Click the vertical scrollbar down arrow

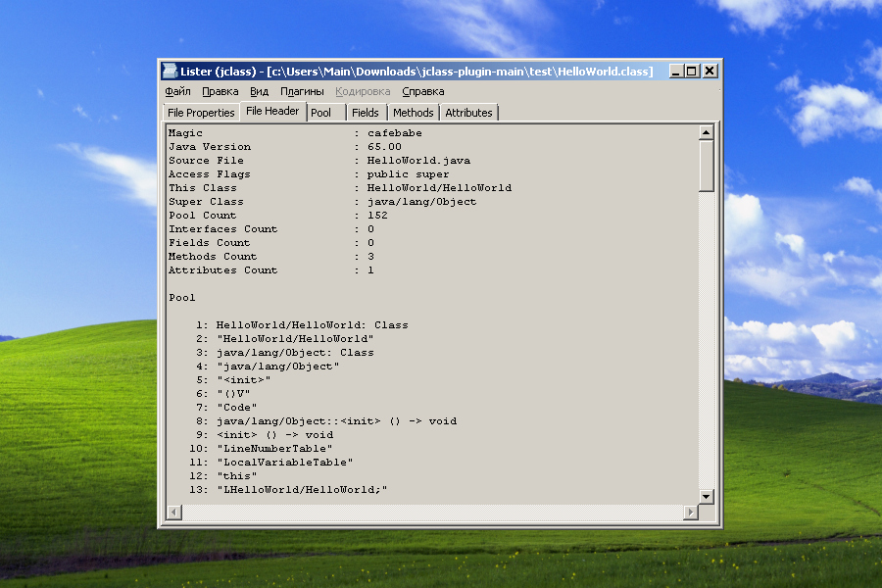[706, 496]
